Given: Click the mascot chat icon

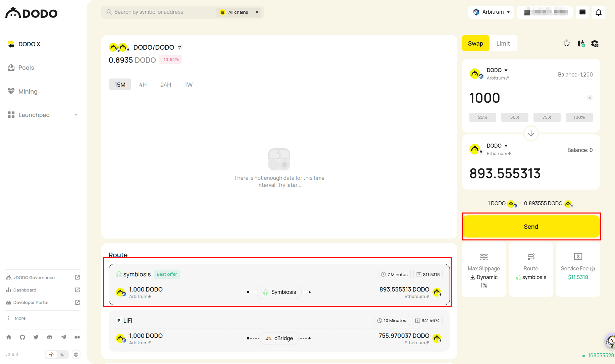Looking at the screenshot, I should 611,341.
